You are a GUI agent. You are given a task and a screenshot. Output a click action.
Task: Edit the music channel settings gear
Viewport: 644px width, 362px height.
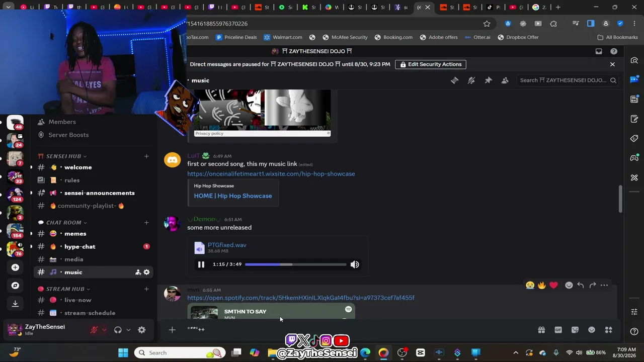[146, 272]
